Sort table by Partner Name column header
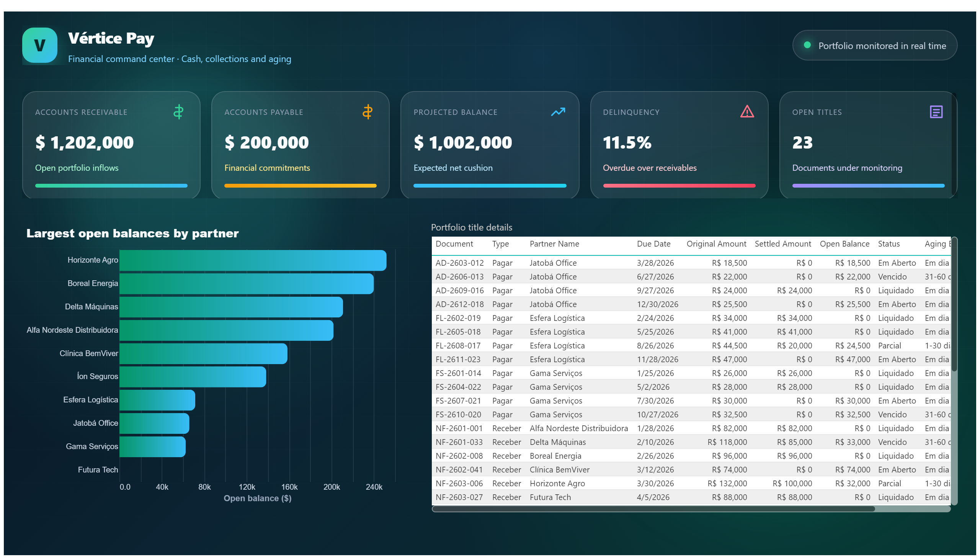Screen dimensions: 980x559 (554, 244)
